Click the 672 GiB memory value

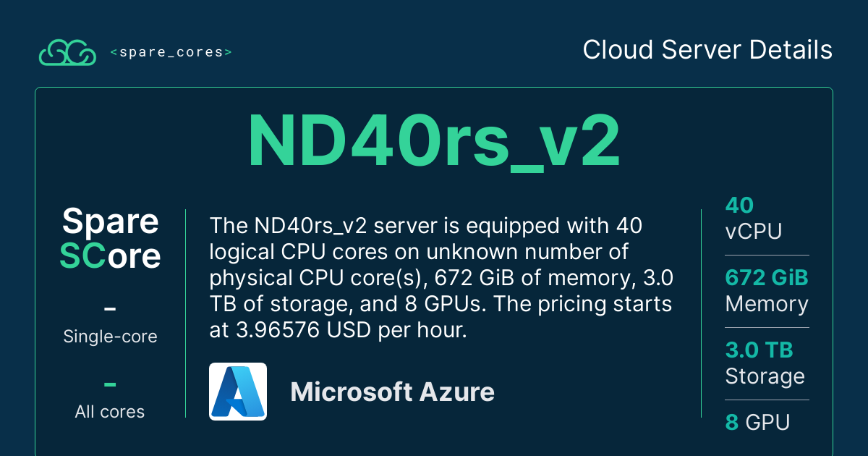[766, 278]
